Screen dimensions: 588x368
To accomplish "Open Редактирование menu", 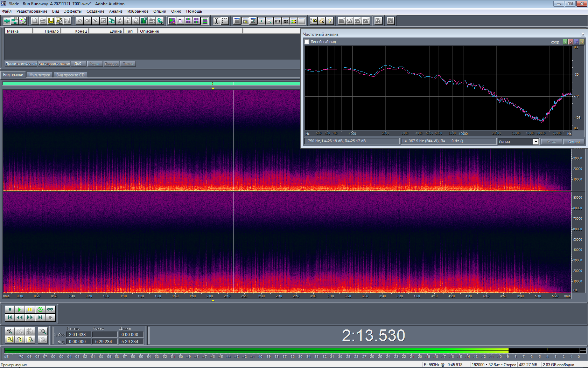I will [32, 11].
